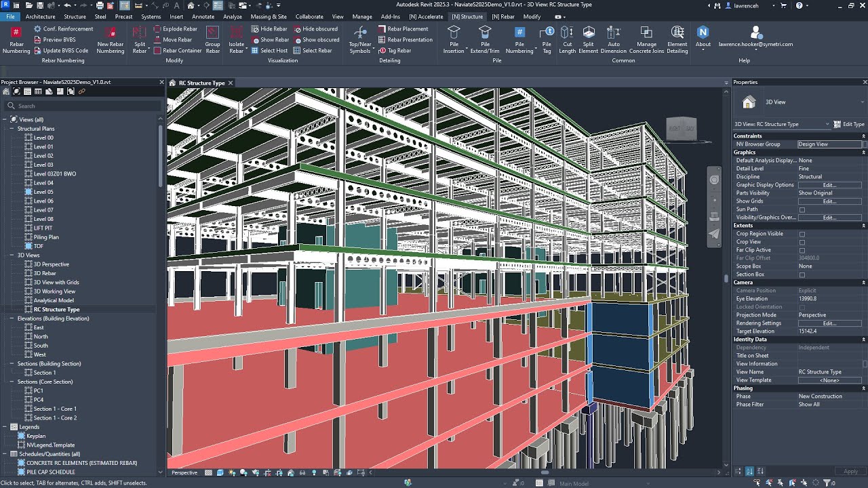Viewport: 868px width, 488px height.
Task: Open the View Template None dropdown
Action: tap(829, 380)
